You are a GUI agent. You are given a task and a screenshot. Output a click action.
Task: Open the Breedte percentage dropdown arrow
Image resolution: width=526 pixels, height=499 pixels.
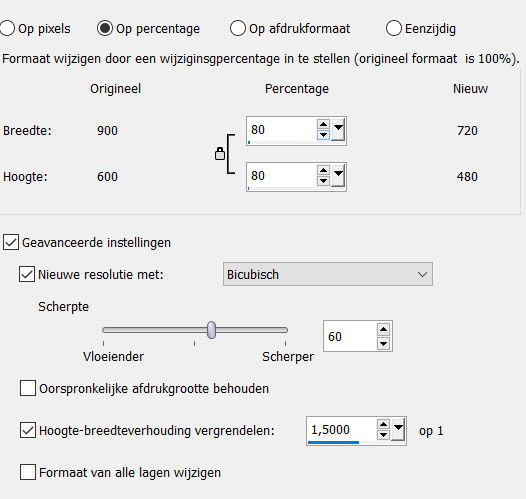click(x=338, y=129)
